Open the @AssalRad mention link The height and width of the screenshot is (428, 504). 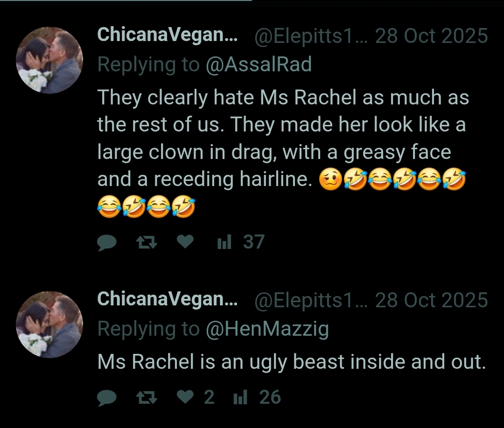(x=259, y=64)
